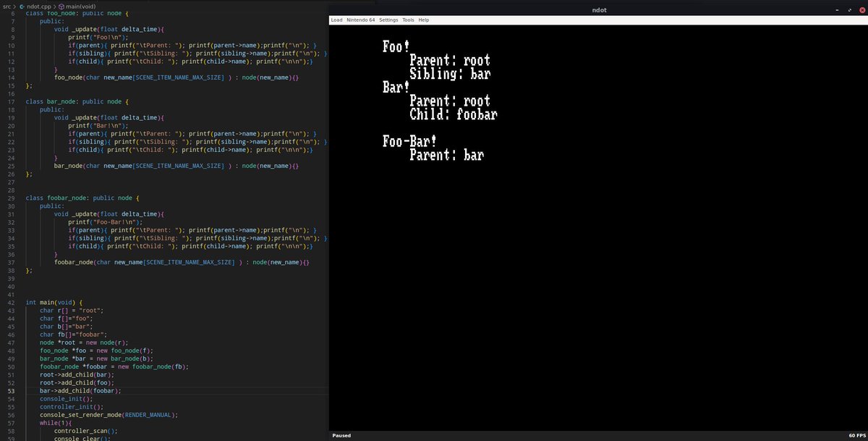This screenshot has height=441, width=868.
Task: Click the main(void) symbol icon in breadcrumb
Action: point(62,6)
